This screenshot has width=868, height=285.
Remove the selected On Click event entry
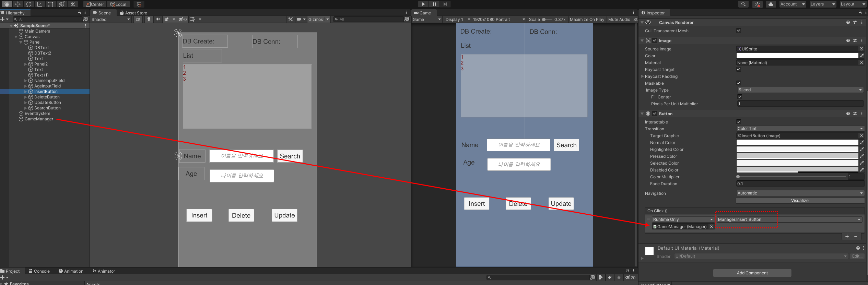tap(856, 236)
